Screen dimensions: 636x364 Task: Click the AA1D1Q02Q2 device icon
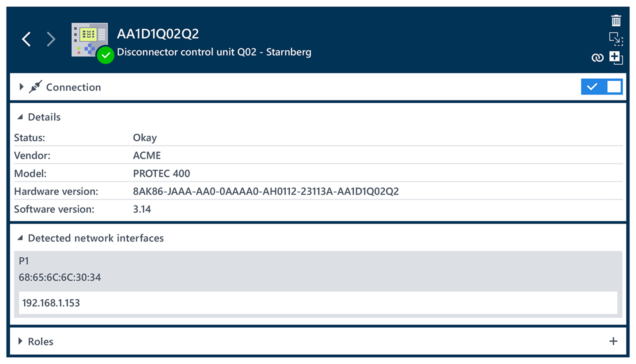point(89,39)
